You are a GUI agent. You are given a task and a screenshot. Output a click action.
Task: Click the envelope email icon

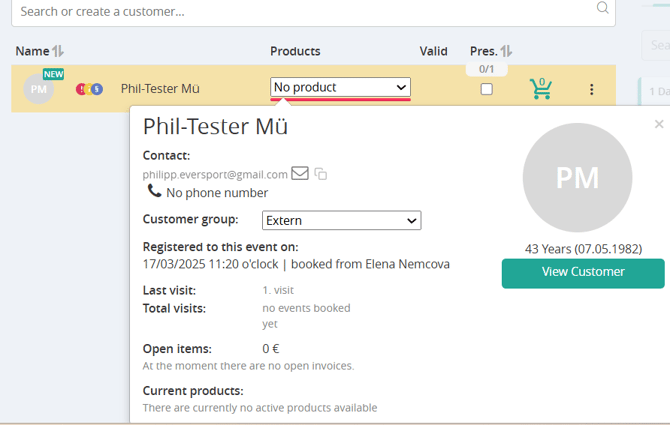tap(300, 173)
